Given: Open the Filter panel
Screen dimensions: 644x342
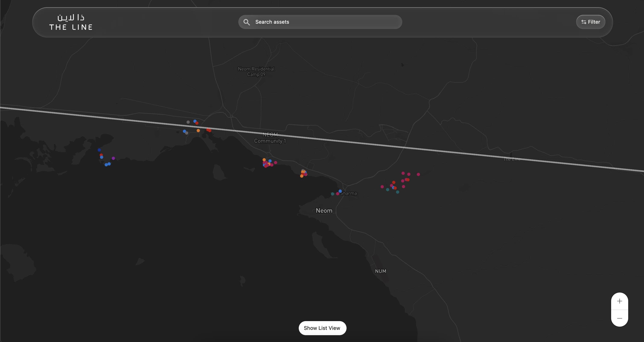Looking at the screenshot, I should [x=590, y=22].
